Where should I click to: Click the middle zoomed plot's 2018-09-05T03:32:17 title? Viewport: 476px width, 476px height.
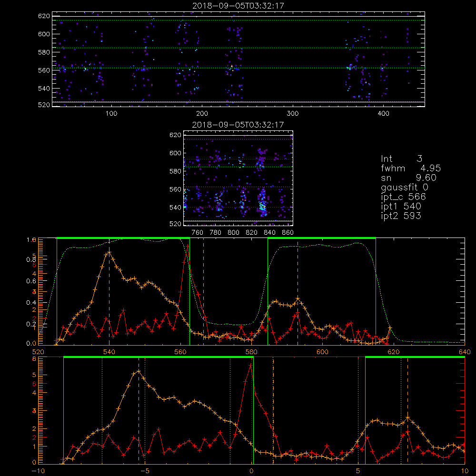(238, 125)
